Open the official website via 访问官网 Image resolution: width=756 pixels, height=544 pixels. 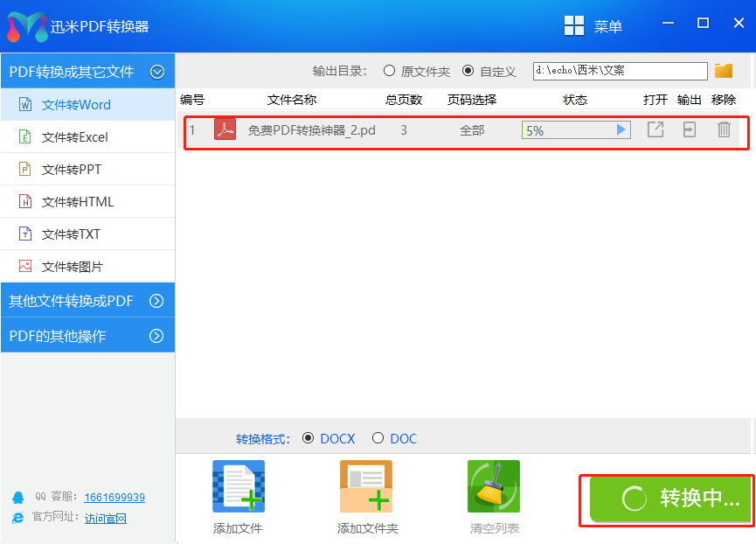(x=106, y=518)
